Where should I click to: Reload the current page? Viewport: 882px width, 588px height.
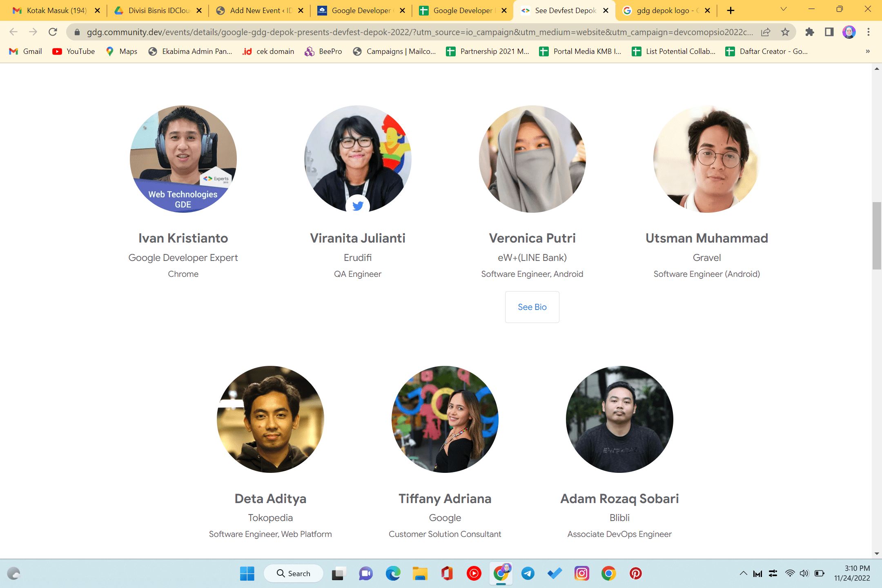tap(53, 32)
